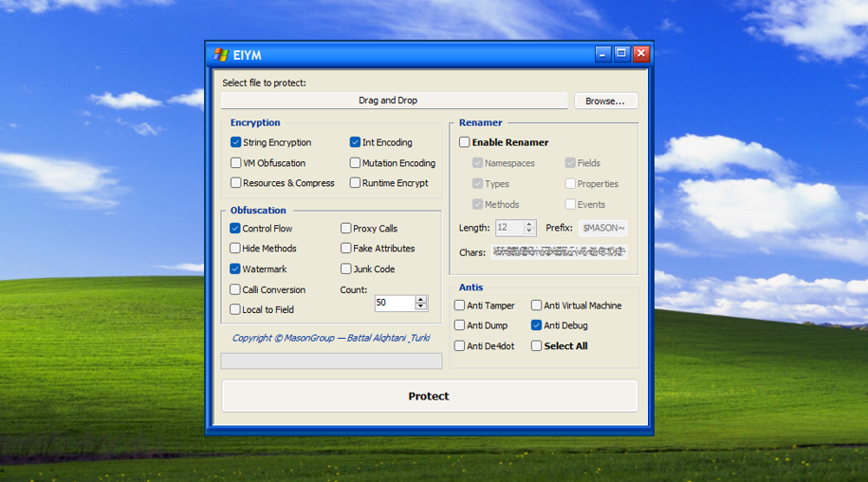Click the Obfuscation group label

pyautogui.click(x=258, y=210)
